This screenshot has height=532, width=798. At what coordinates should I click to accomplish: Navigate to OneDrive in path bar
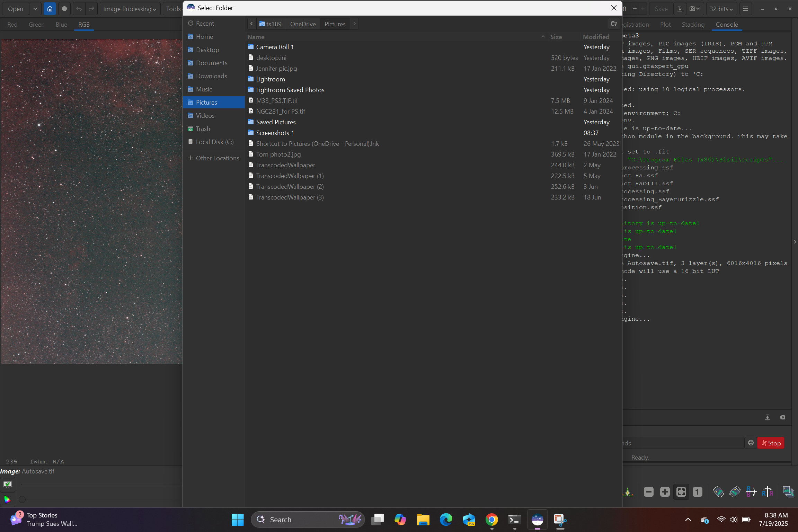(x=303, y=24)
